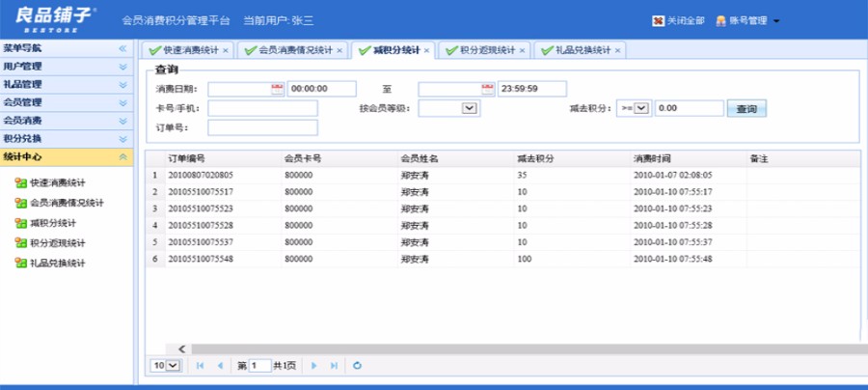This screenshot has height=390, width=868.
Task: Open the start date calendar picker
Action: pyautogui.click(x=278, y=89)
